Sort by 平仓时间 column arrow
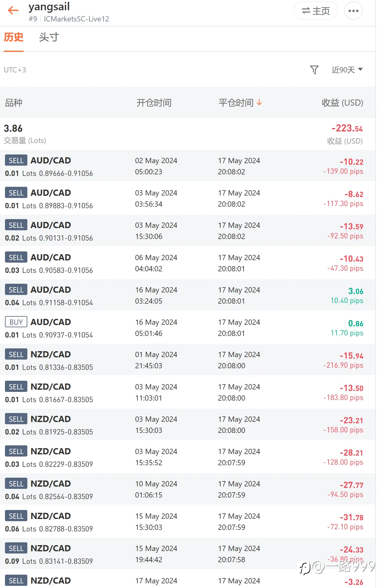The image size is (379, 588). 259,103
